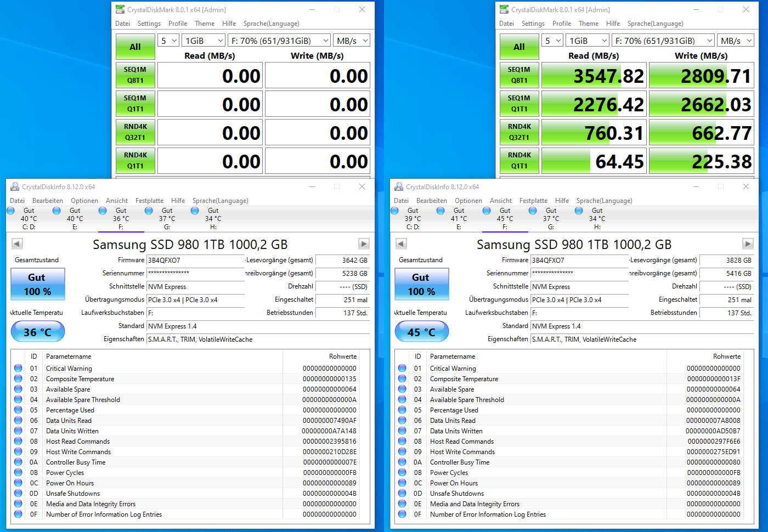Open Settings menu in left CrystalDiskMark
Screen dimensions: 768x532
(x=149, y=24)
